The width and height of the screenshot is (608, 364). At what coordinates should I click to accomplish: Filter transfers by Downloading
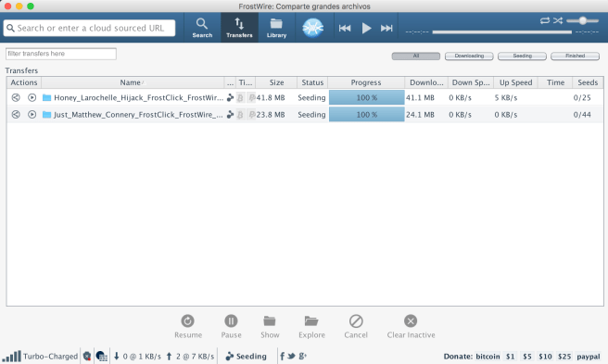click(469, 56)
